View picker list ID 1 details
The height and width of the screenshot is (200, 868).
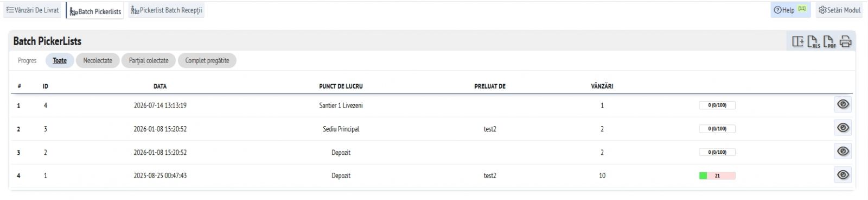click(843, 174)
